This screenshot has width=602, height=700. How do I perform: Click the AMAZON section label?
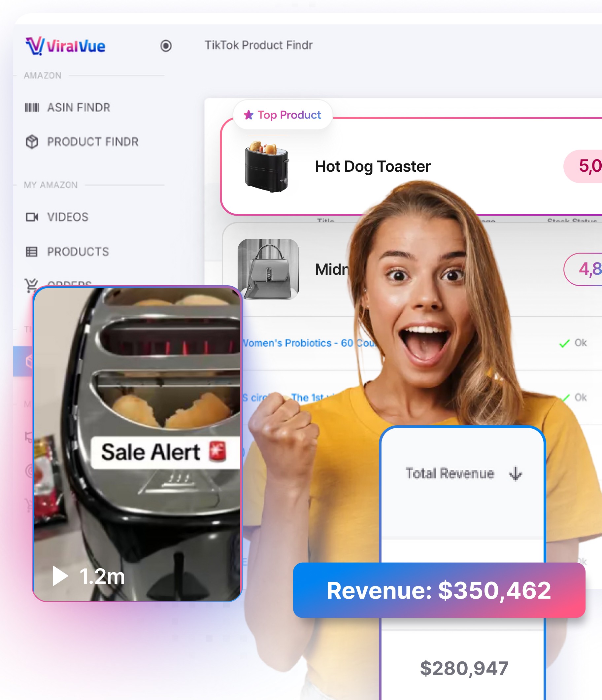pyautogui.click(x=43, y=75)
